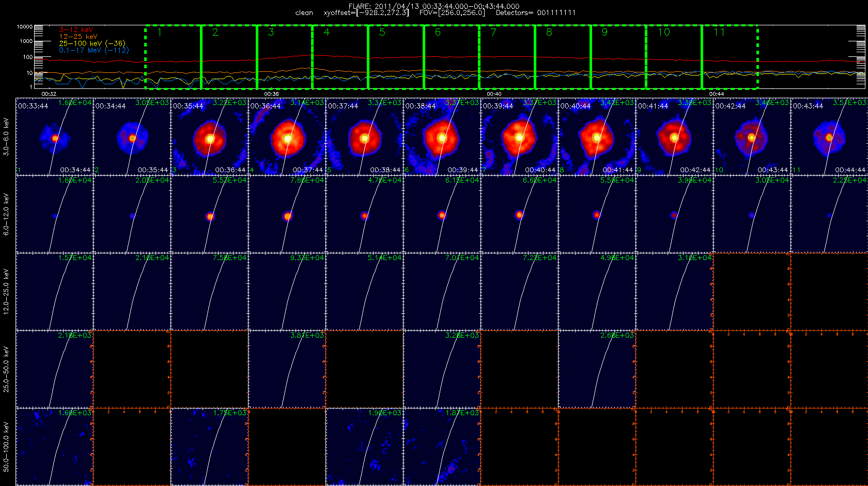Open 25.0-50.0 keV image in column 4
Viewport: 868px width, 486px height.
click(287, 370)
